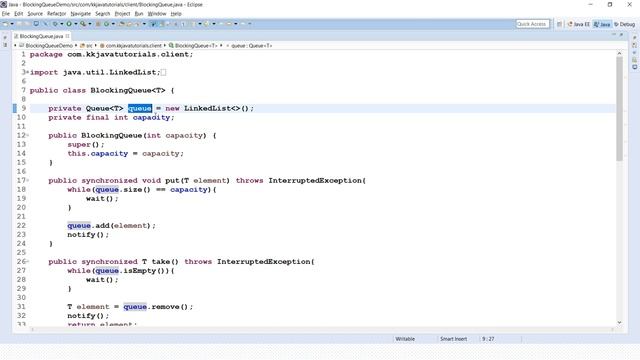
Task: Click 'queue.add(element);' on line 22
Action: point(111,226)
